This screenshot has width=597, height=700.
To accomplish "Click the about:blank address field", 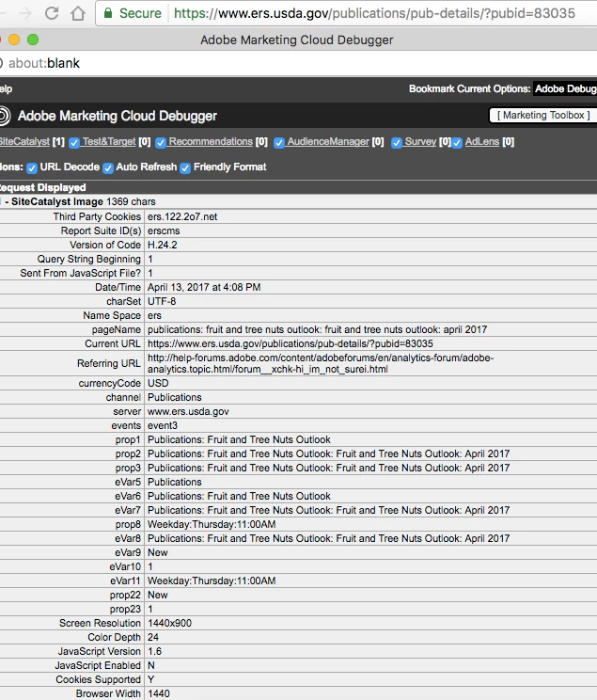I will pyautogui.click(x=44, y=63).
